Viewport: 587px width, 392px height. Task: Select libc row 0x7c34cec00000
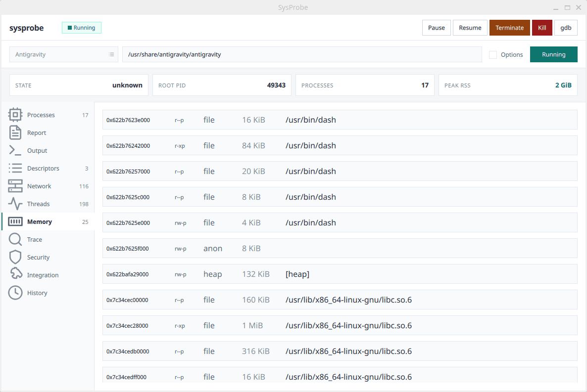point(340,300)
